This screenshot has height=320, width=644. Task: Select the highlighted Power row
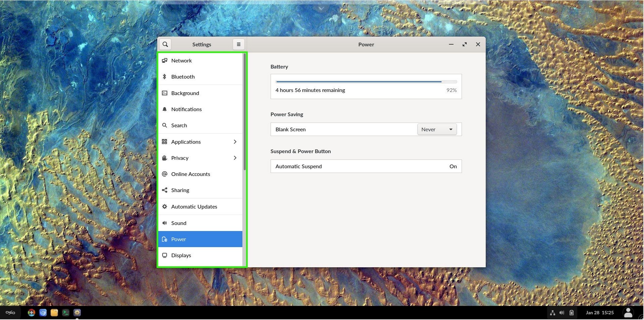point(200,239)
